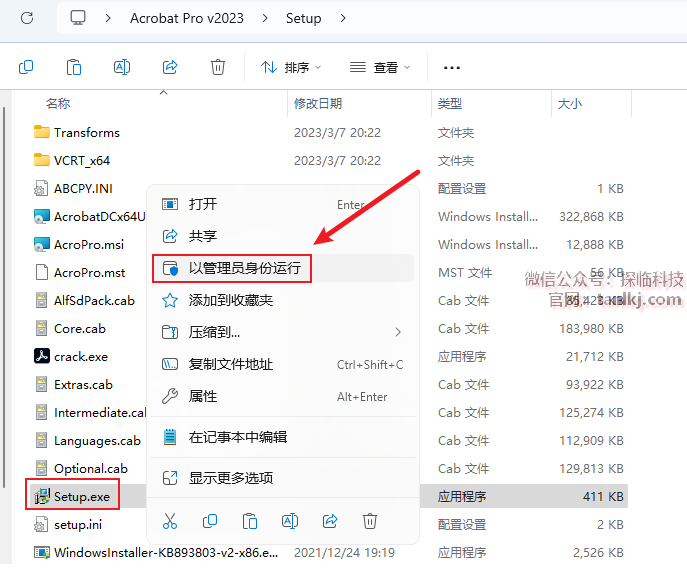Expand chevron after Acrobat Pro v2023

coord(265,18)
